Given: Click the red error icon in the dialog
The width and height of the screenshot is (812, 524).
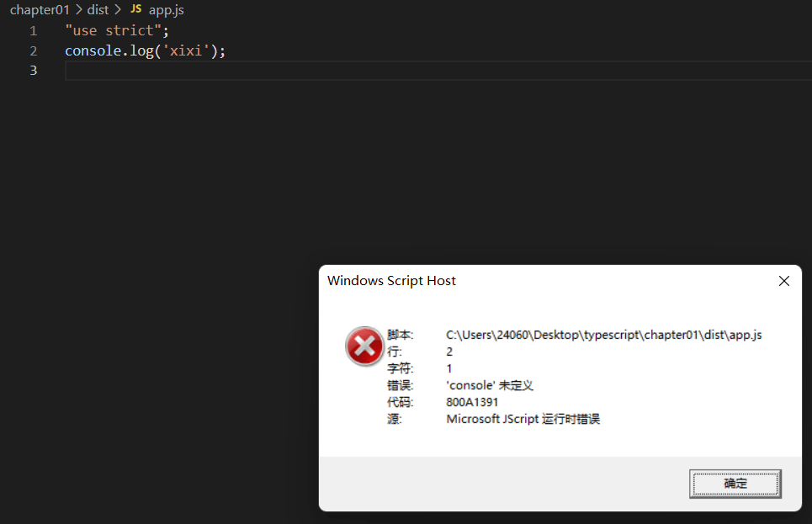Looking at the screenshot, I should 364,346.
